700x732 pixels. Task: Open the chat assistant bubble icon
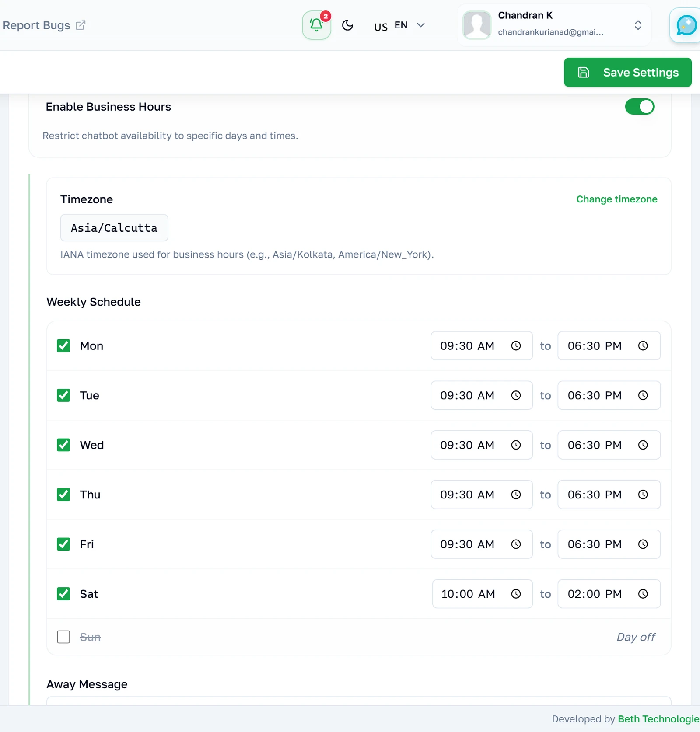(x=686, y=25)
